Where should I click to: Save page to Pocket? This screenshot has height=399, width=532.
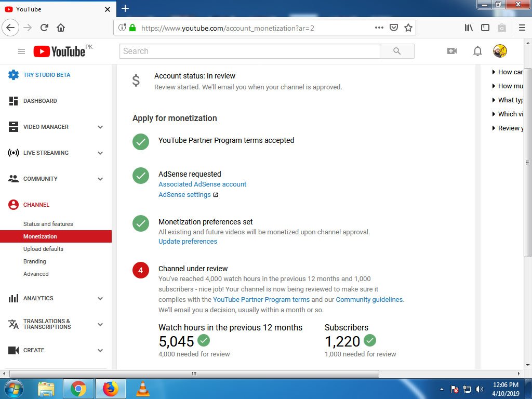394,28
